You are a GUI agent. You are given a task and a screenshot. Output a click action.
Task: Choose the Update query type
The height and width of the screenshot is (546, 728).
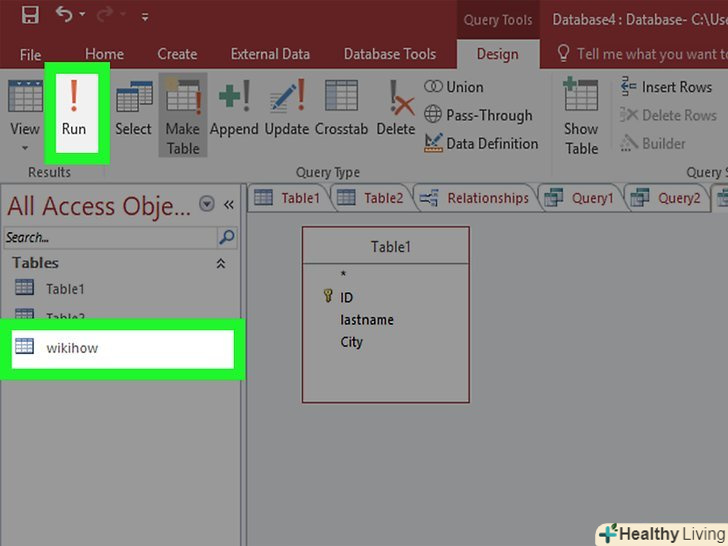point(287,109)
